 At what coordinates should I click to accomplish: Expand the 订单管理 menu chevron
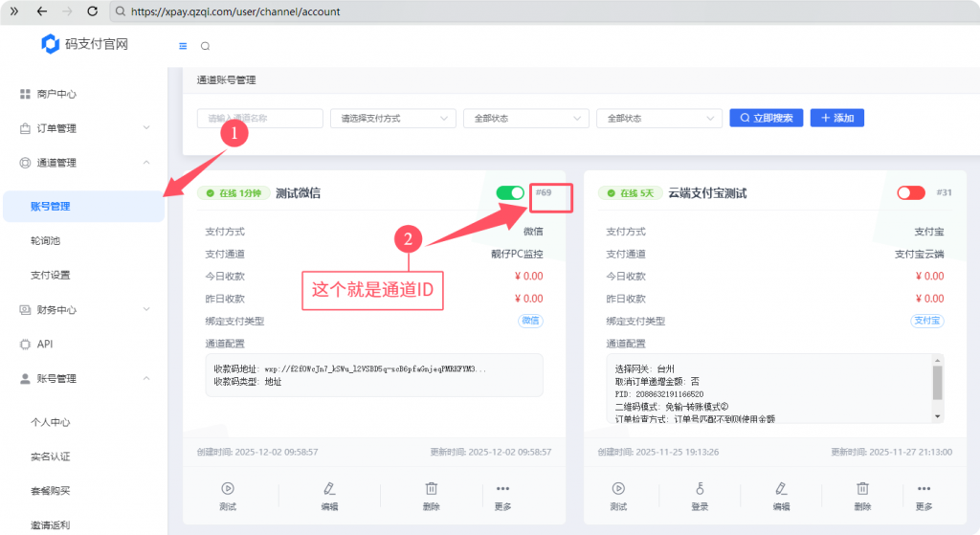(146, 127)
